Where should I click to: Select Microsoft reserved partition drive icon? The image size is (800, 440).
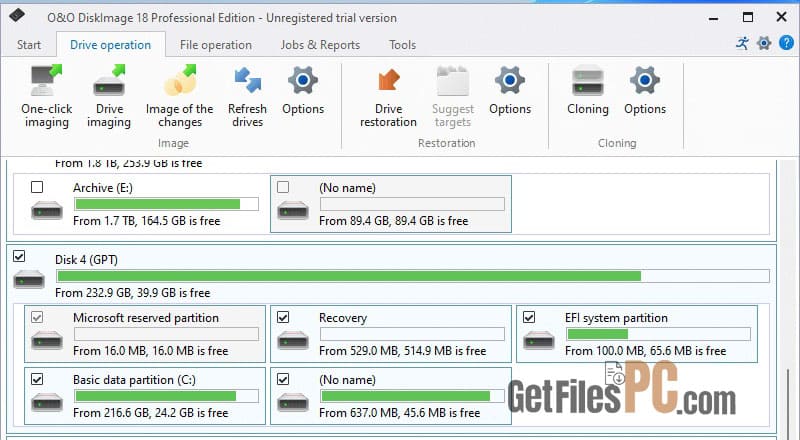(x=46, y=340)
